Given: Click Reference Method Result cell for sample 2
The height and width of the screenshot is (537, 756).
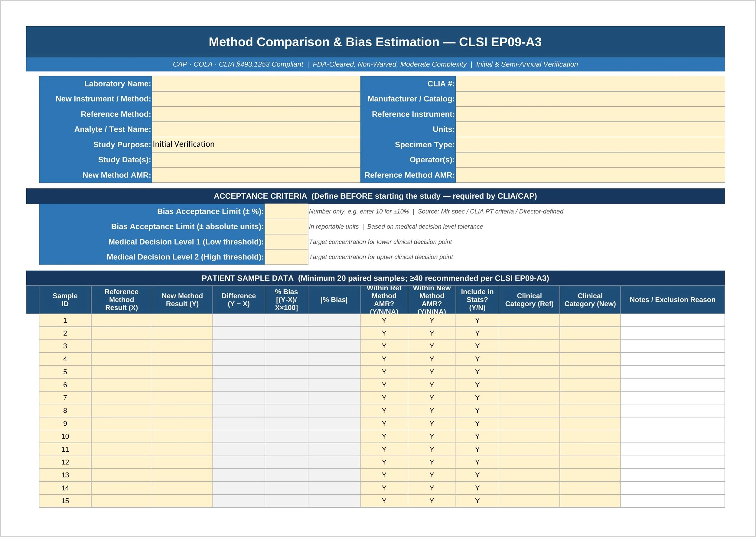Looking at the screenshot, I should click(121, 333).
